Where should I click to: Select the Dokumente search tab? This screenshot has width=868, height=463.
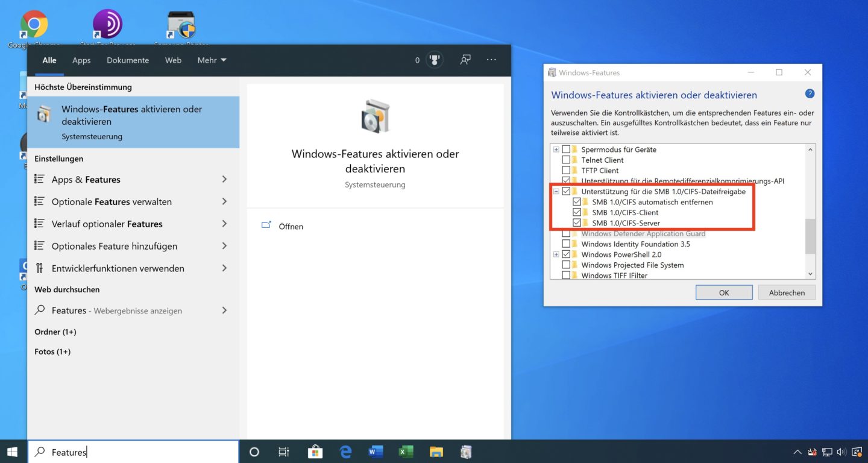128,60
